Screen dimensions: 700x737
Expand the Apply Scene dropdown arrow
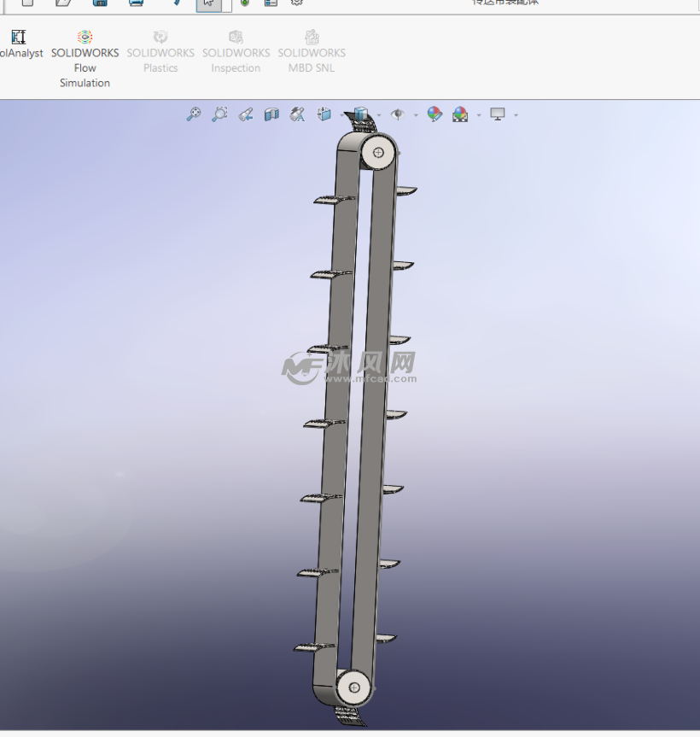(x=479, y=115)
